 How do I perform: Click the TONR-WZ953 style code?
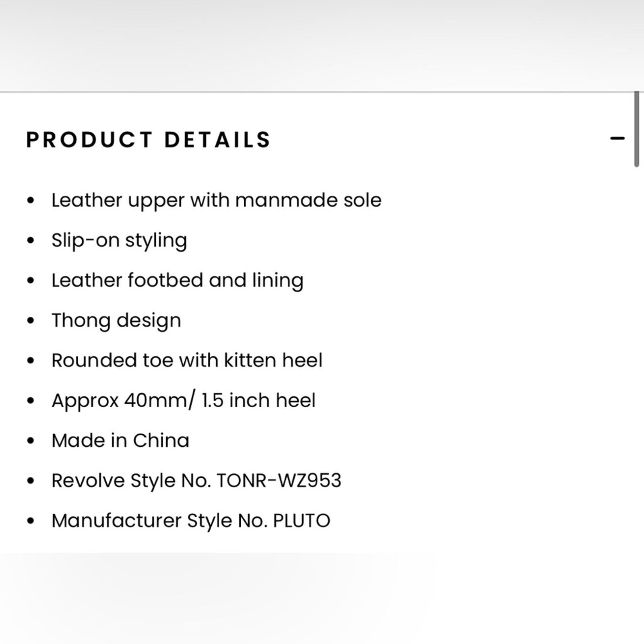279,481
